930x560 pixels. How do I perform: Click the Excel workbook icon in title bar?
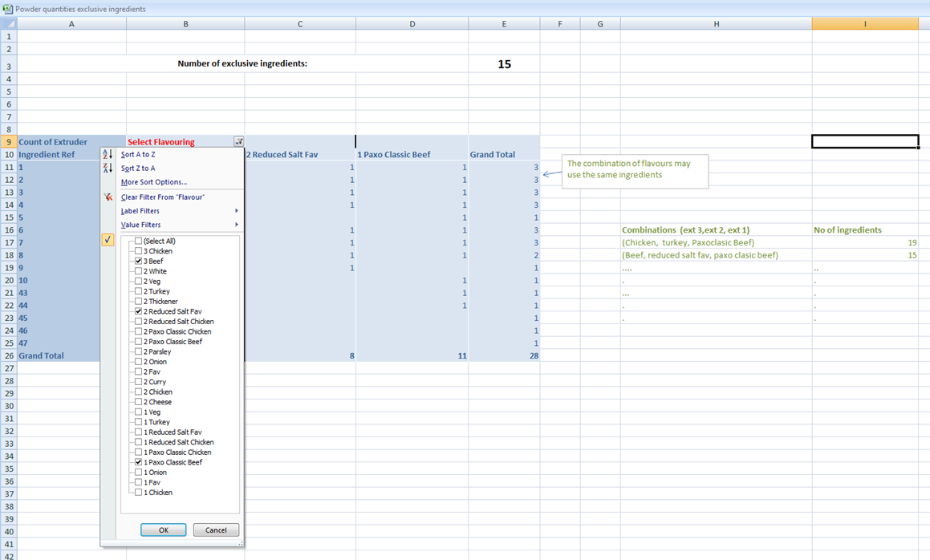[7, 8]
